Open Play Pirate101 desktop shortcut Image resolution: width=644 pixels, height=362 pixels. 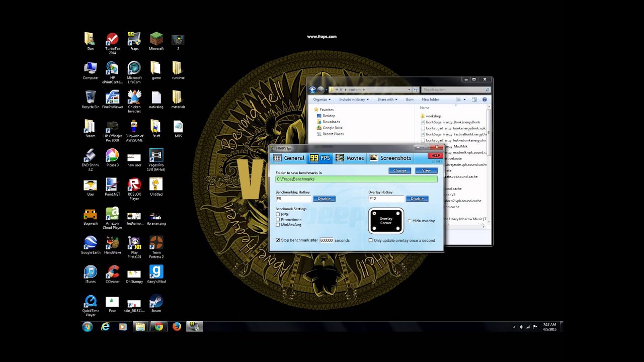(134, 247)
